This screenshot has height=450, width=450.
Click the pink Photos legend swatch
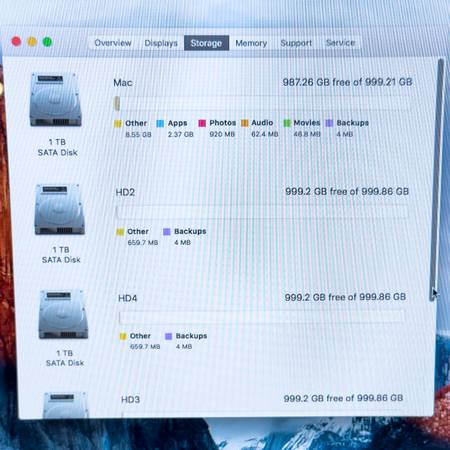point(202,123)
